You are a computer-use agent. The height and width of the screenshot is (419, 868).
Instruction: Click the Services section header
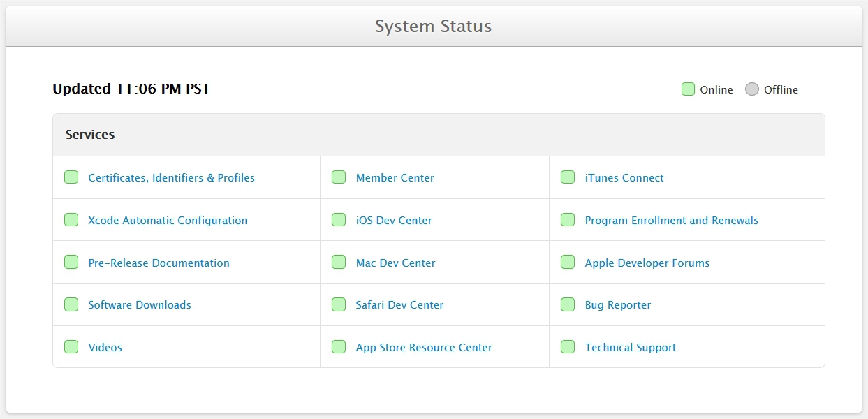pyautogui.click(x=90, y=135)
